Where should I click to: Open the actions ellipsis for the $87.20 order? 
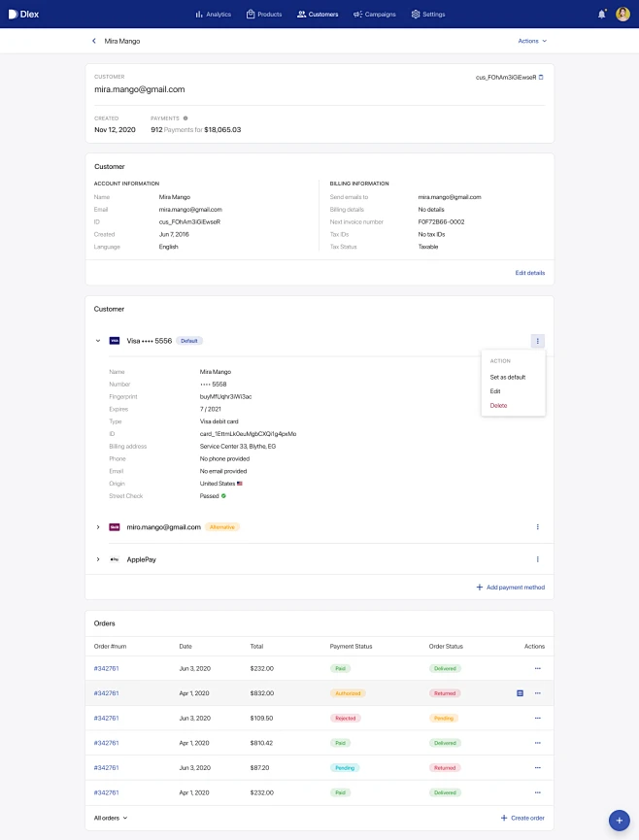[538, 768]
